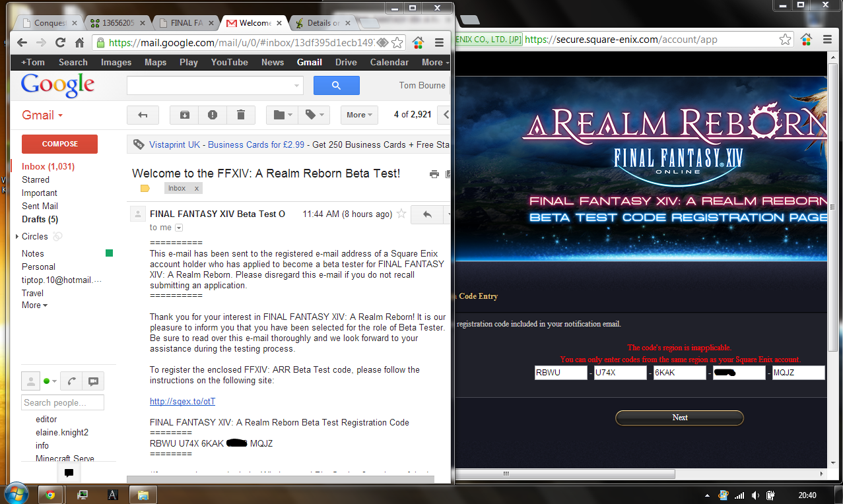Click the MQJZ code input field
The height and width of the screenshot is (504, 843).
click(x=799, y=373)
